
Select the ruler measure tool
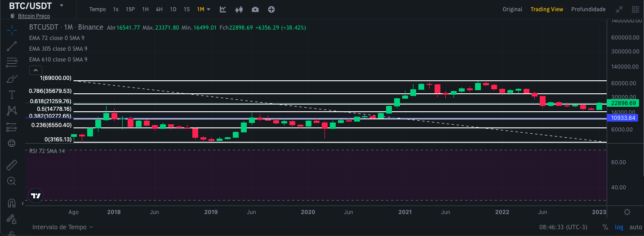click(x=12, y=165)
